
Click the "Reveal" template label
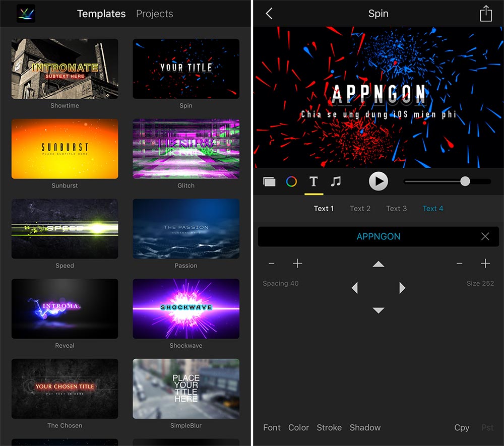[x=65, y=345]
